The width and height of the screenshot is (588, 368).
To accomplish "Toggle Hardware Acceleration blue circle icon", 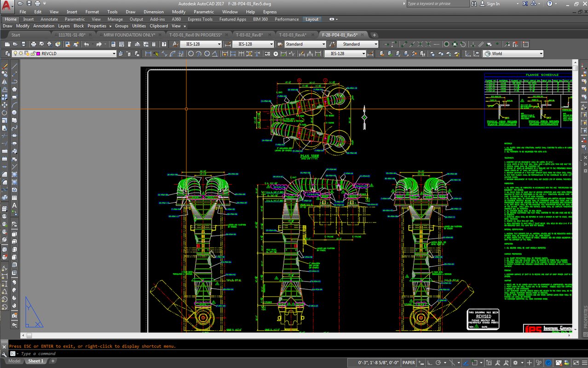I will [548, 362].
